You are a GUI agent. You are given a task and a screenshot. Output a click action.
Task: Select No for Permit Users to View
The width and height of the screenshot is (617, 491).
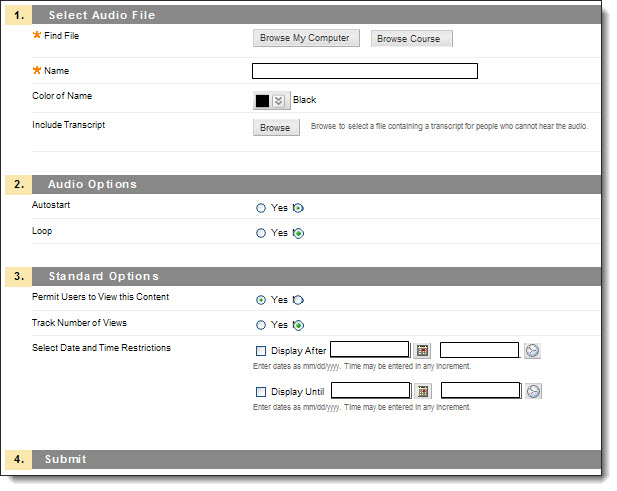click(x=299, y=300)
